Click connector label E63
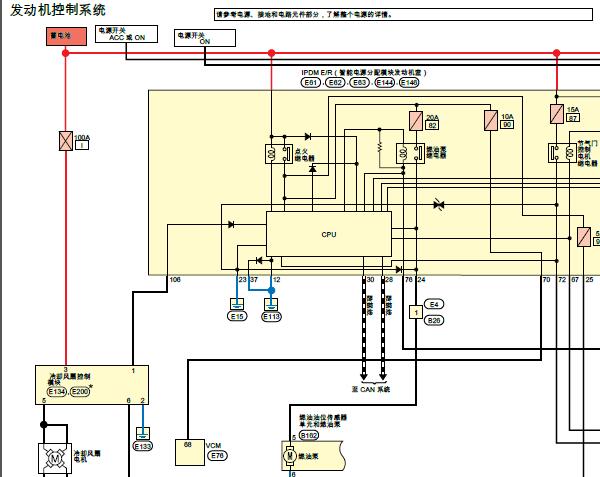Screen dimensions: 600x477 tap(360, 83)
